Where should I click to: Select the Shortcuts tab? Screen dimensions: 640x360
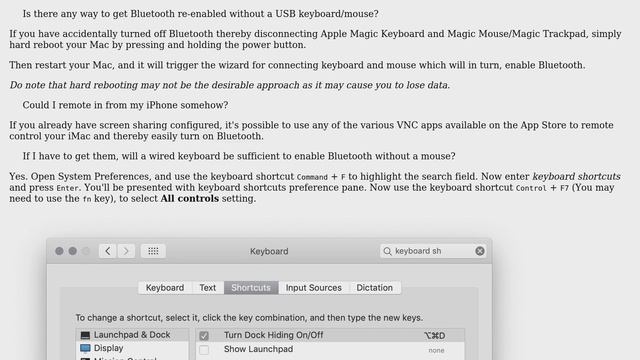(251, 288)
